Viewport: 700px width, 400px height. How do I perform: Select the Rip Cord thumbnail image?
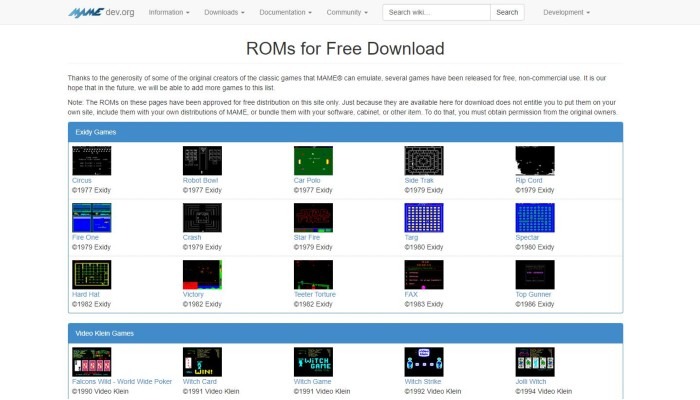[535, 161]
